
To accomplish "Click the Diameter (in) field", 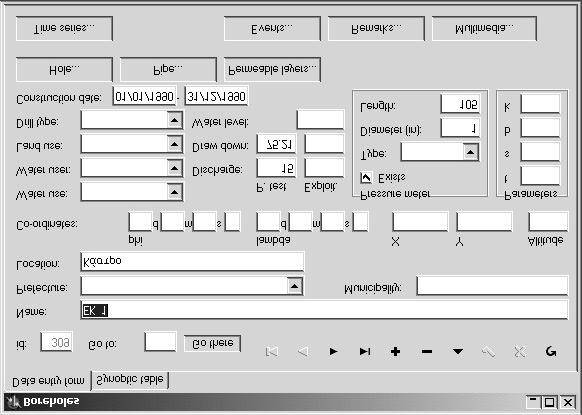I will click(460, 128).
